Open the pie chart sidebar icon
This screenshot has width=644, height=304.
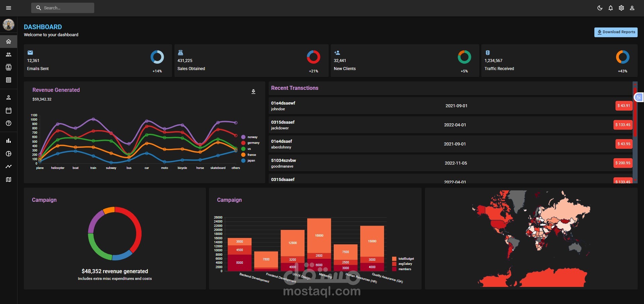9,154
